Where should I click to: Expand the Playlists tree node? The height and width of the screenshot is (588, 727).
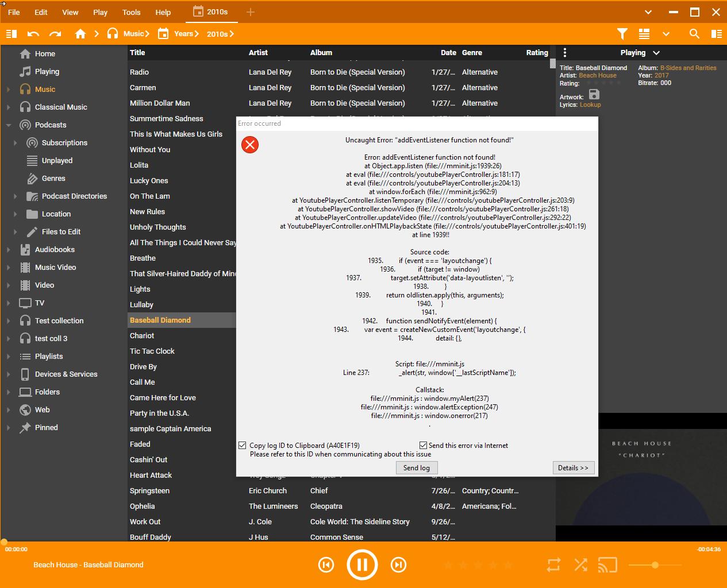point(9,357)
